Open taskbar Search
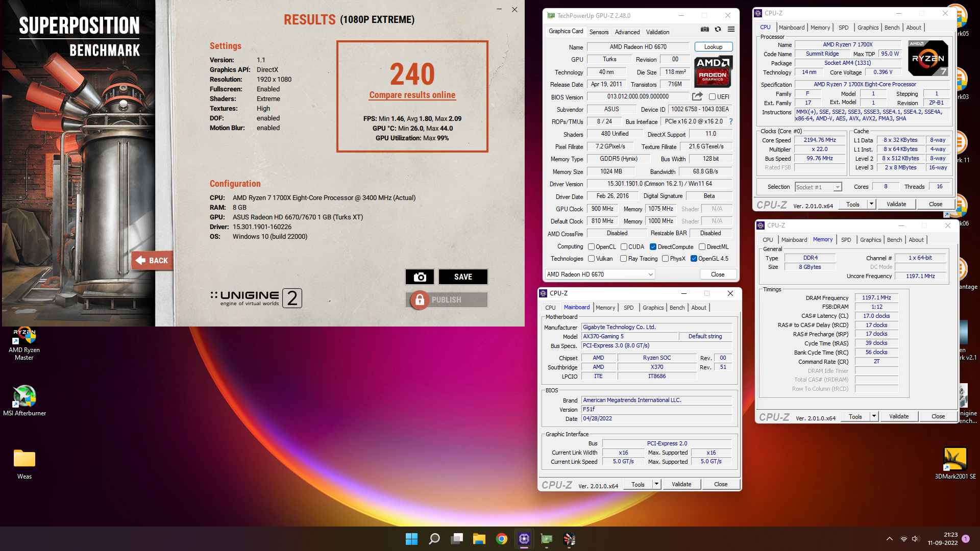 [x=434, y=539]
